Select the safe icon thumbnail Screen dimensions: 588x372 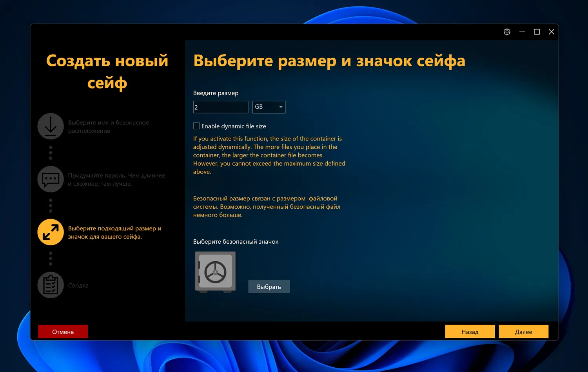tap(215, 272)
